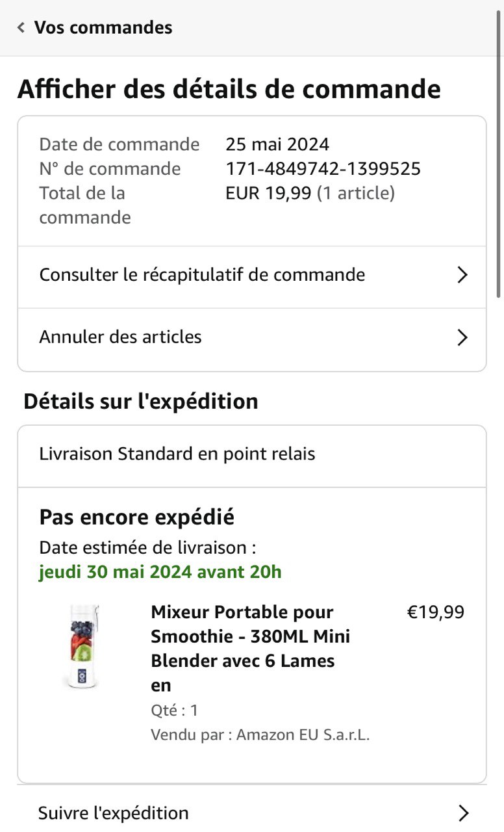The width and height of the screenshot is (504, 832).
Task: Click the "Pas encore expédié" status heading
Action: pyautogui.click(x=137, y=517)
